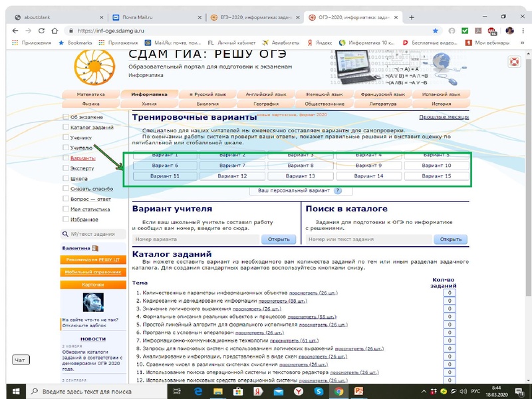Open Вариант 7 from the training variants

[232, 165]
